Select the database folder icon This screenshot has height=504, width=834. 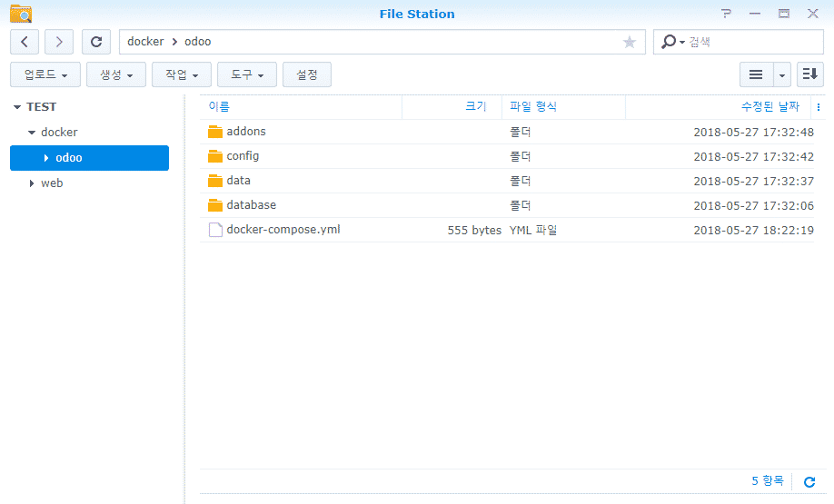[215, 204]
